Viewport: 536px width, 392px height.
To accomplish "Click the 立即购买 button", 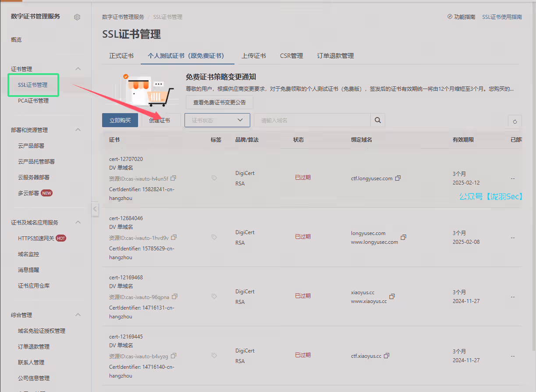I will tap(120, 120).
